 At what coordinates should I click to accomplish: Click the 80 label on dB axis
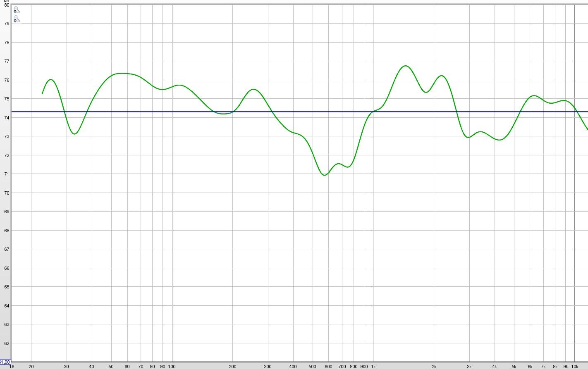[7, 5]
